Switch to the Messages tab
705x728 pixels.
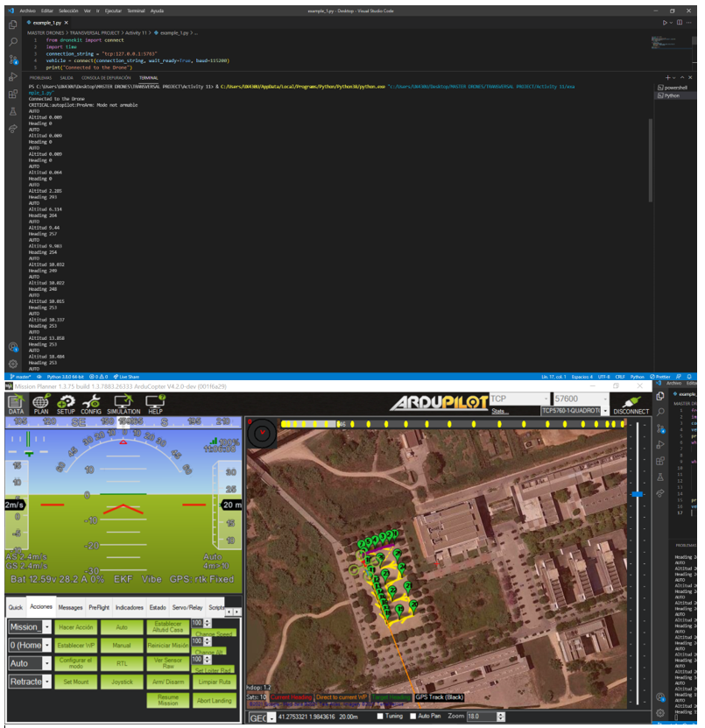click(x=70, y=606)
